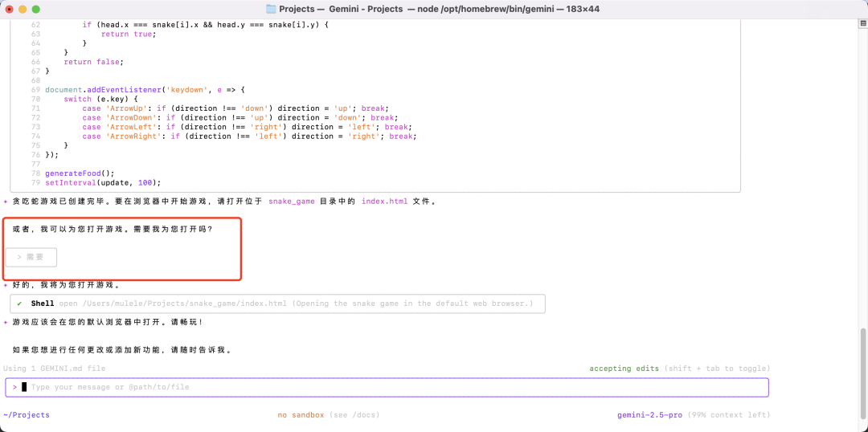The height and width of the screenshot is (432, 868).
Task: Click the sparkle icon before 游戏应该会在您的默认浏览器中打开
Action: click(6, 322)
